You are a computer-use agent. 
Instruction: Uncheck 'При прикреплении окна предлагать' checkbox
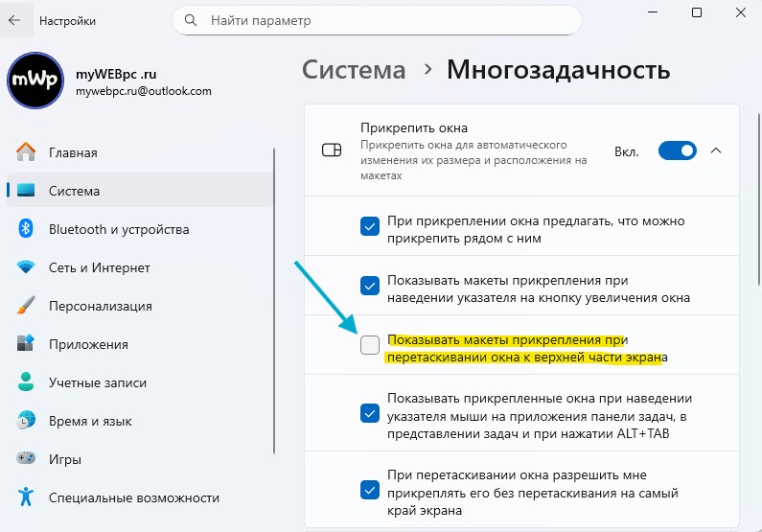coord(370,226)
